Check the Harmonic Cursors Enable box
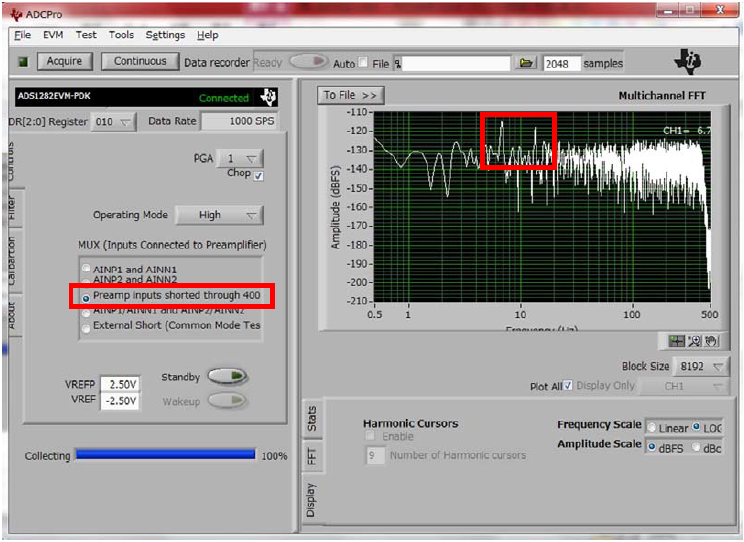The image size is (744, 542). coord(370,436)
